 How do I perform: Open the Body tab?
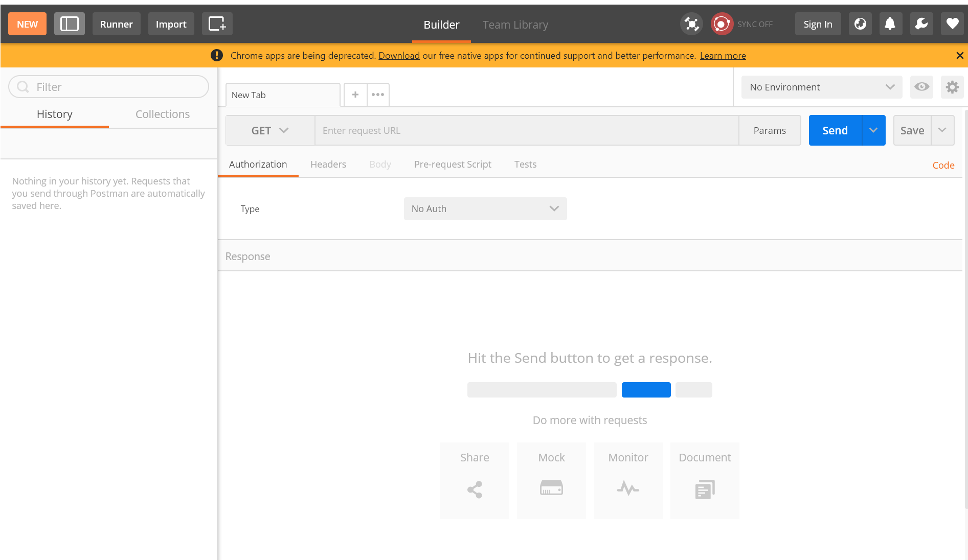[x=380, y=164]
